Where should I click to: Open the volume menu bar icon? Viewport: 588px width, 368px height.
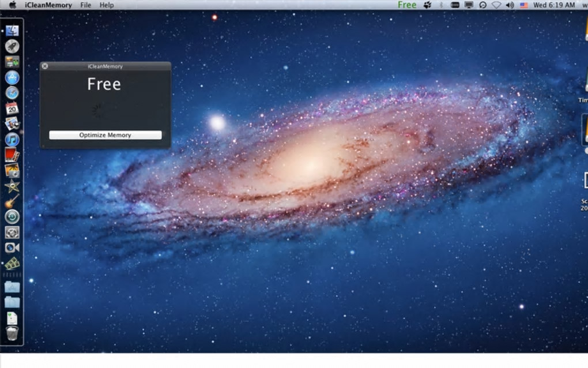510,5
